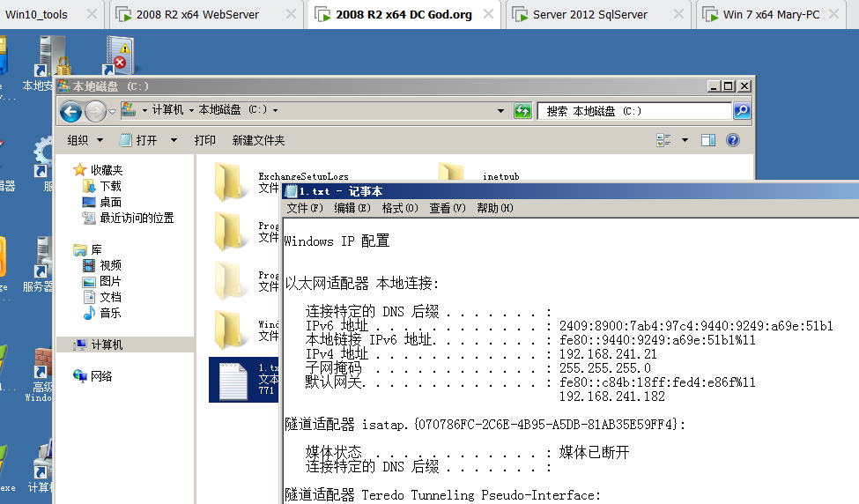The width and height of the screenshot is (859, 504).
Task: Click IPv4 address 192.168.241.21 text
Action: [608, 354]
